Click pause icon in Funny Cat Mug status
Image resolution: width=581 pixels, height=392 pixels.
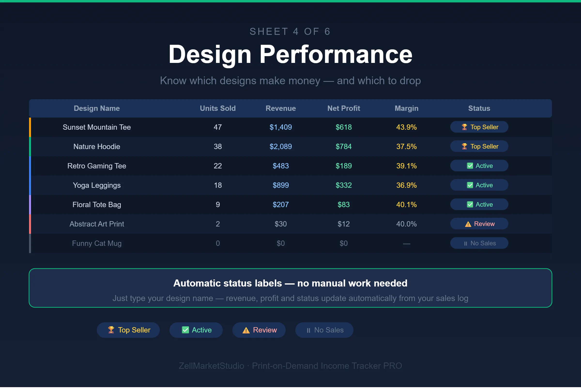click(x=465, y=244)
